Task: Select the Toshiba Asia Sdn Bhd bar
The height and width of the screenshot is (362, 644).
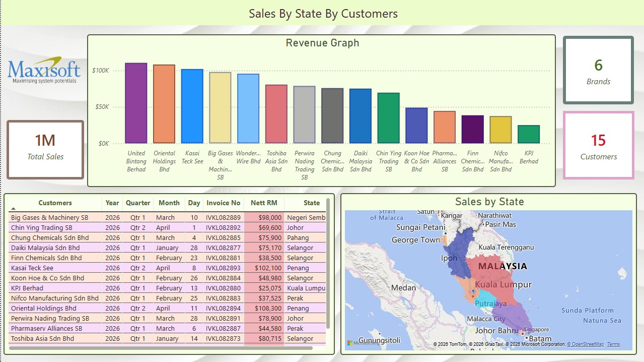Action: coord(276,114)
